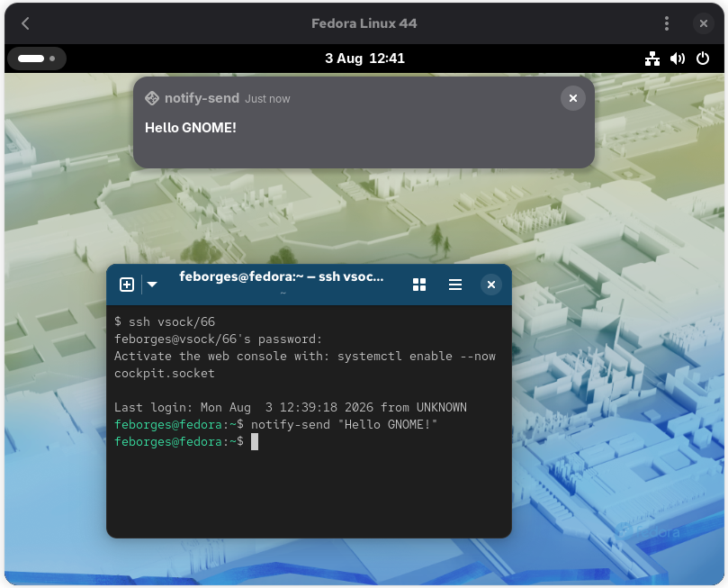The width and height of the screenshot is (728, 588).
Task: Click the notify-send "Hello GNOME!" command line
Action: coord(275,424)
